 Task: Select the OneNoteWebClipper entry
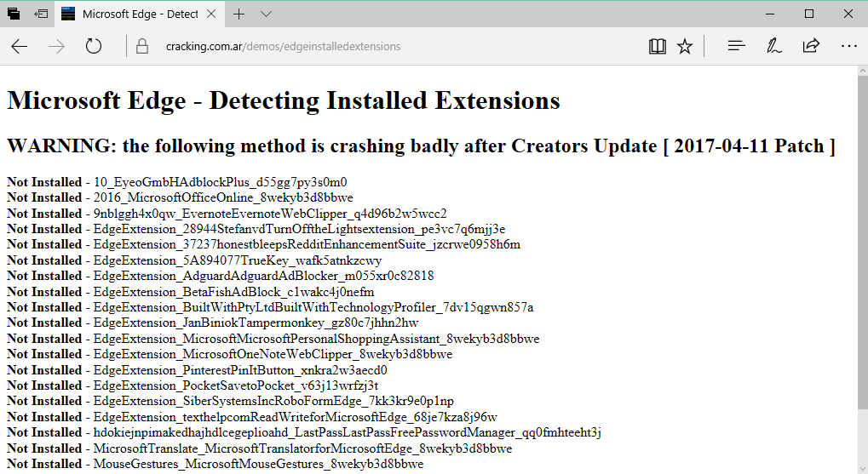click(230, 355)
